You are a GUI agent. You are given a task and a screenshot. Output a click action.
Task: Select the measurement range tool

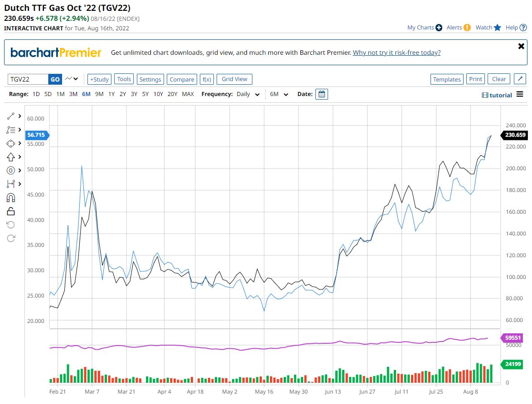[11, 184]
